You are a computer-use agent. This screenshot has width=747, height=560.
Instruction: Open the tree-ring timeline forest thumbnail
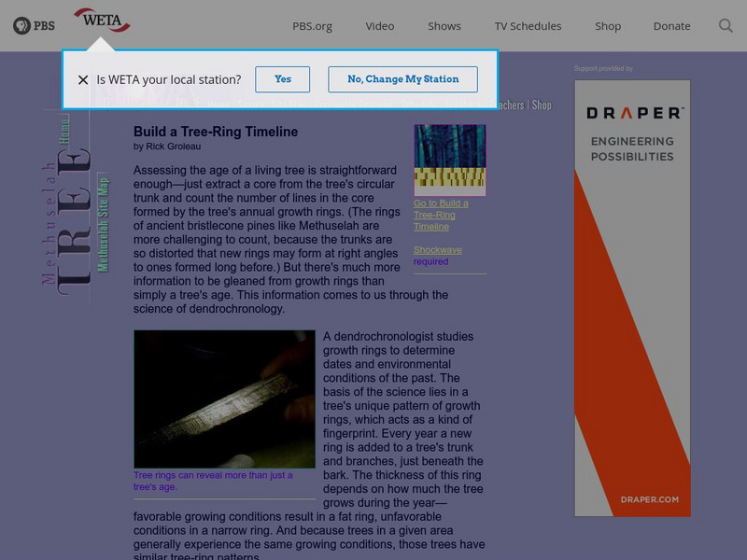449,160
